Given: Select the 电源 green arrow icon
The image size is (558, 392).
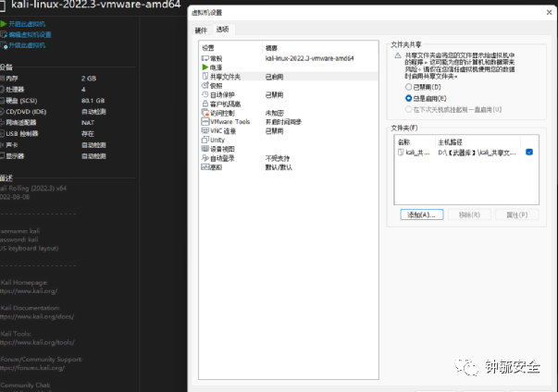Looking at the screenshot, I should pos(205,67).
